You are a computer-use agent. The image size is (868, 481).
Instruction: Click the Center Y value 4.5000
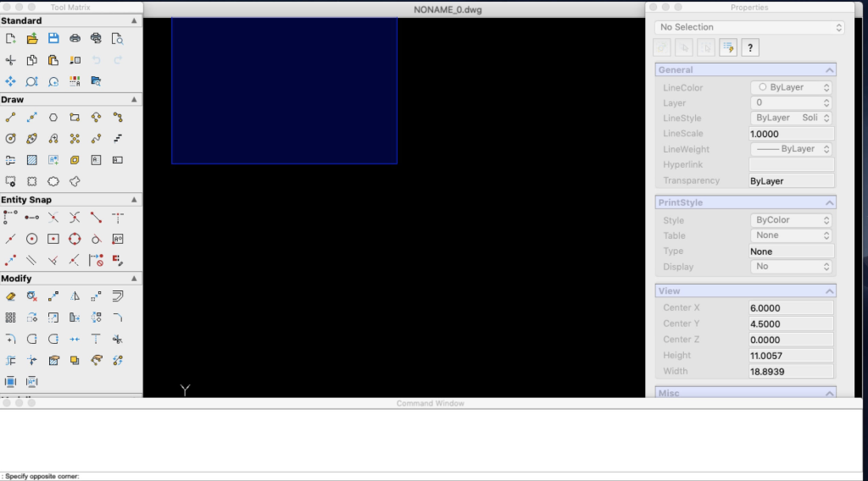[791, 324]
